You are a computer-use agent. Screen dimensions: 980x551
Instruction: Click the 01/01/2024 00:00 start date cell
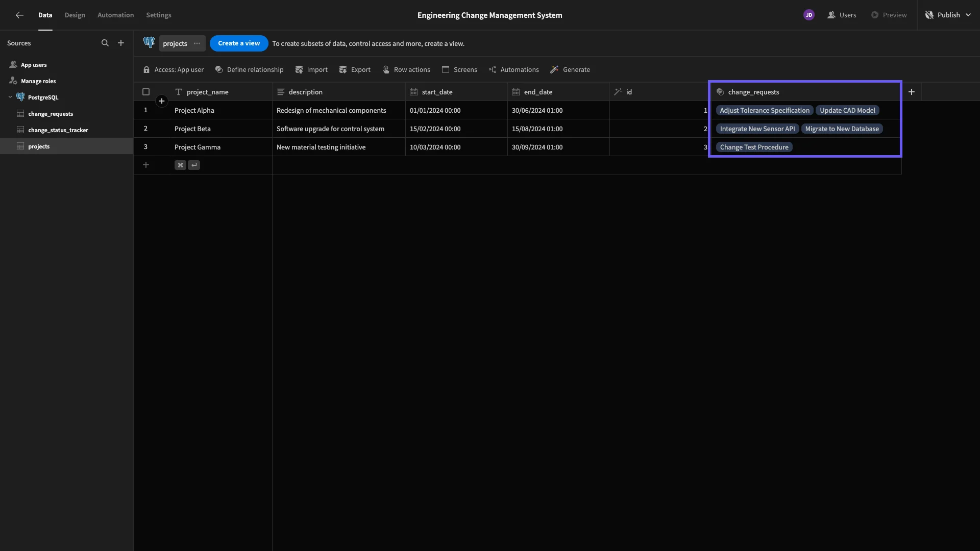(x=456, y=110)
